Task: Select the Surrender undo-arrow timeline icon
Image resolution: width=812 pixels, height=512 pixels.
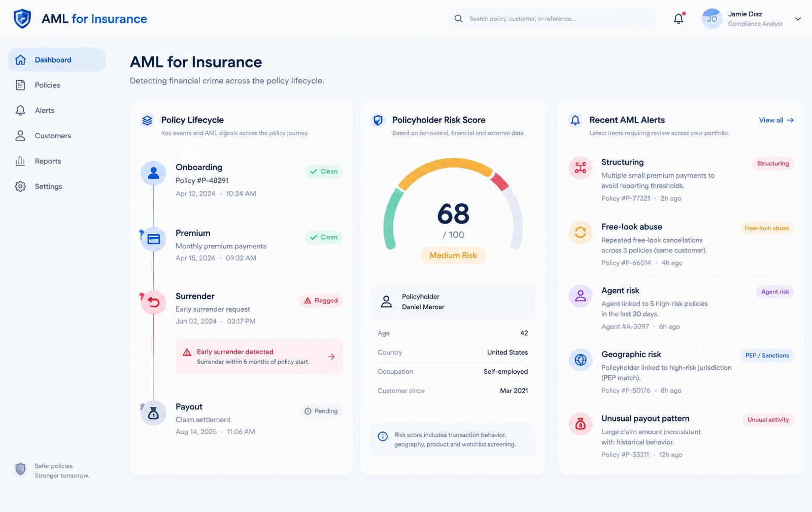Action: click(153, 303)
